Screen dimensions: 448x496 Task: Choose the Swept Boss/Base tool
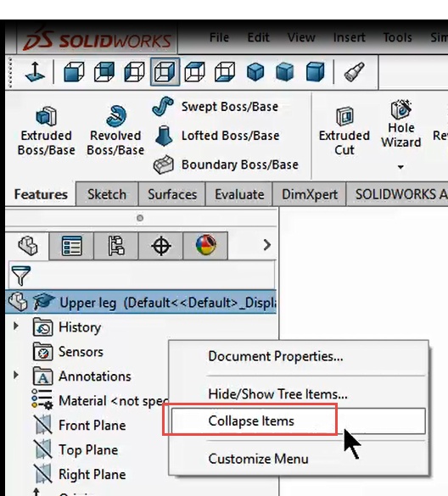216,107
